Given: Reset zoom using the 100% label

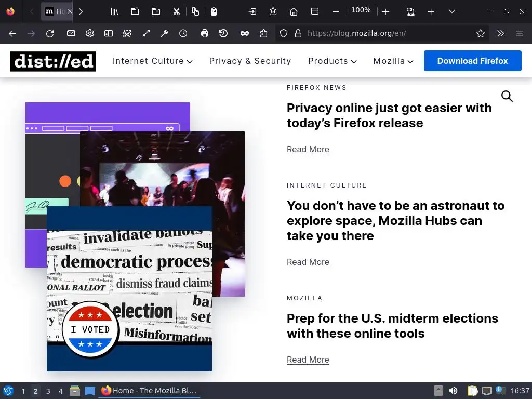Looking at the screenshot, I should [361, 10].
